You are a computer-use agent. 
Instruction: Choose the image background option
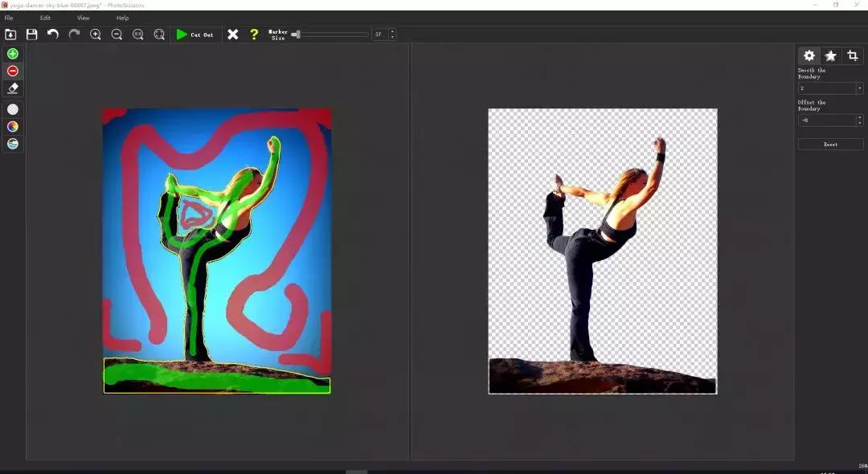click(x=13, y=144)
